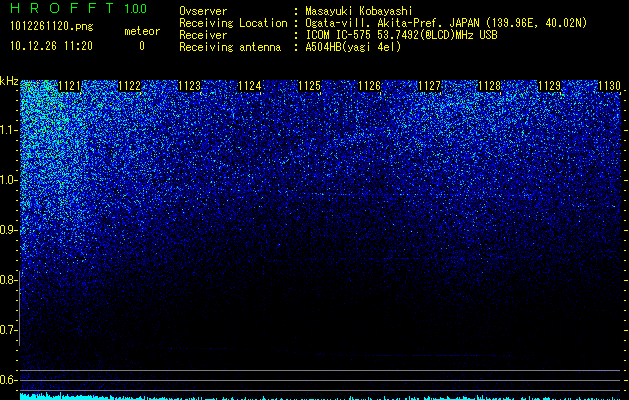
Task: Select the filename 1012261120.png
Action: [52, 26]
